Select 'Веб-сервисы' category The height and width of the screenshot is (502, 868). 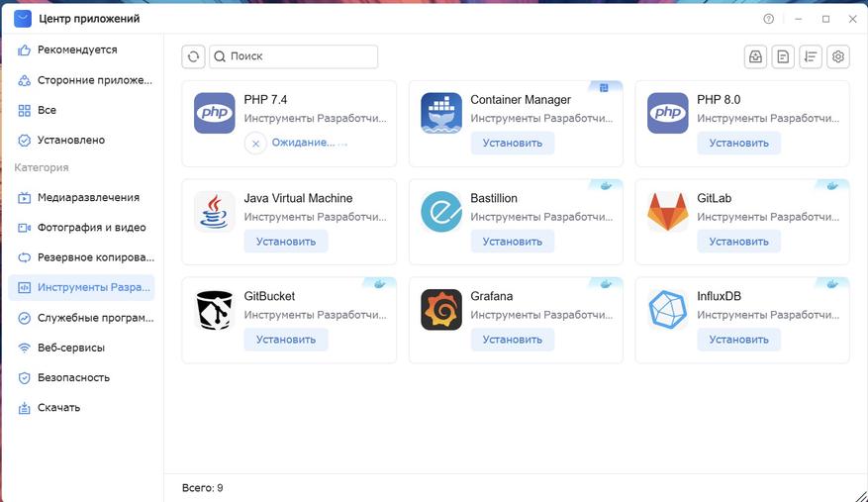point(81,348)
